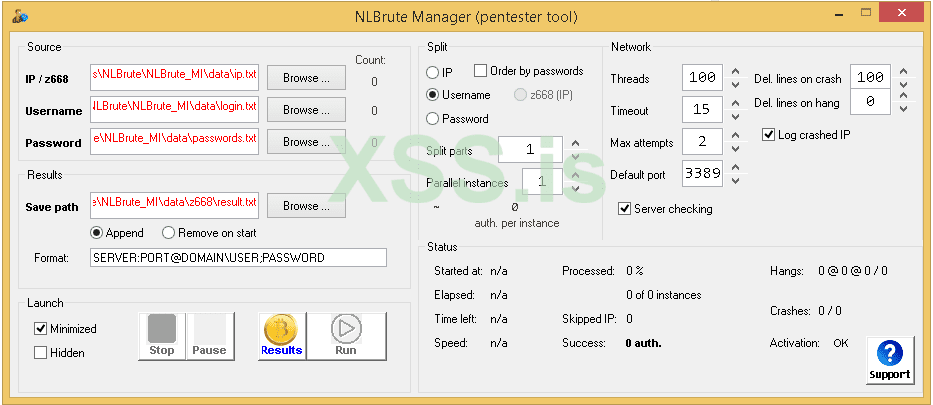933x405 pixels.
Task: Browse for the Password source file
Action: (306, 142)
